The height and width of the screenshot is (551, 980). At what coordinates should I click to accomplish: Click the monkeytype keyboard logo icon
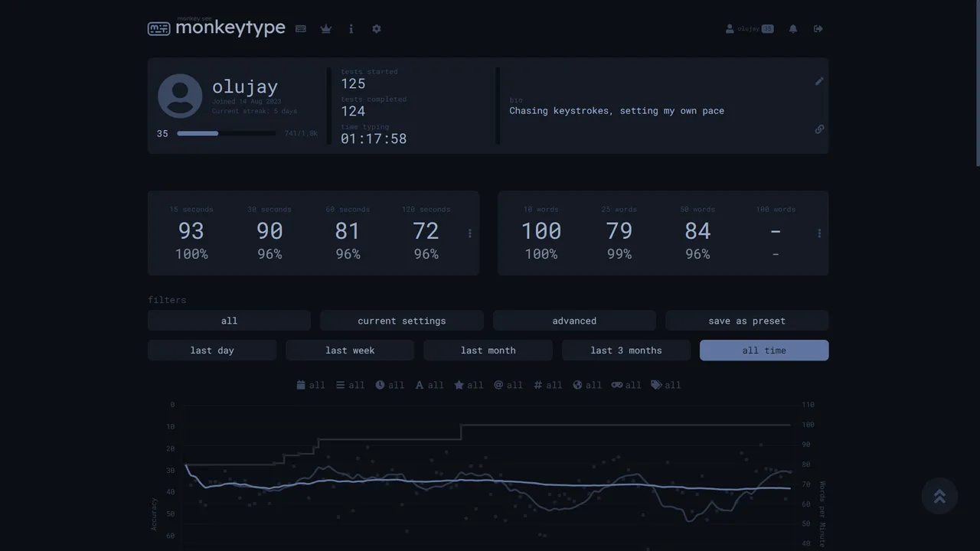point(158,29)
